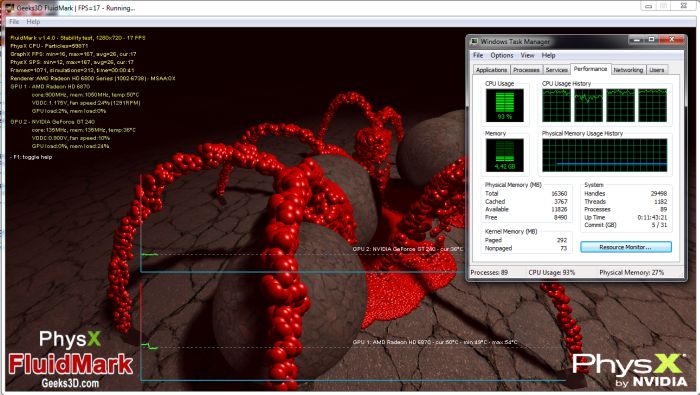Click the 'GPU 1 - AMD Radeon HD 6870' line
The height and width of the screenshot is (395, 700).
(50, 87)
